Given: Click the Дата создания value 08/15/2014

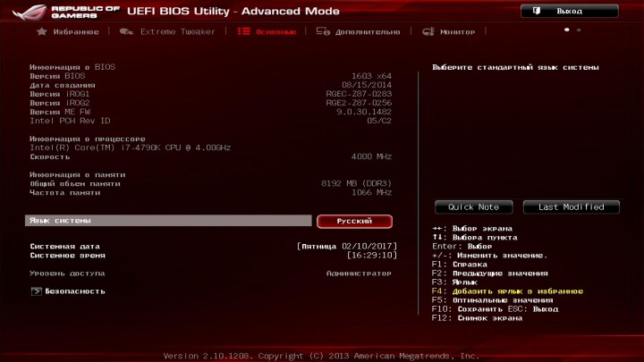Looking at the screenshot, I should click(x=367, y=85).
